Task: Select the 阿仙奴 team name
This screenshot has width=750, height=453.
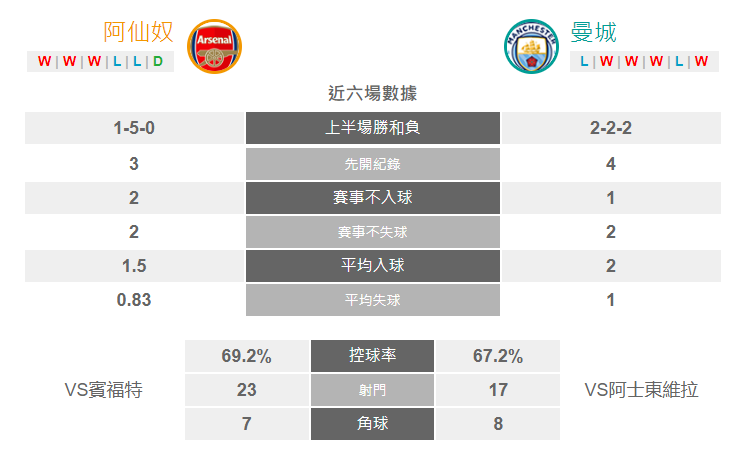Action: click(x=139, y=32)
